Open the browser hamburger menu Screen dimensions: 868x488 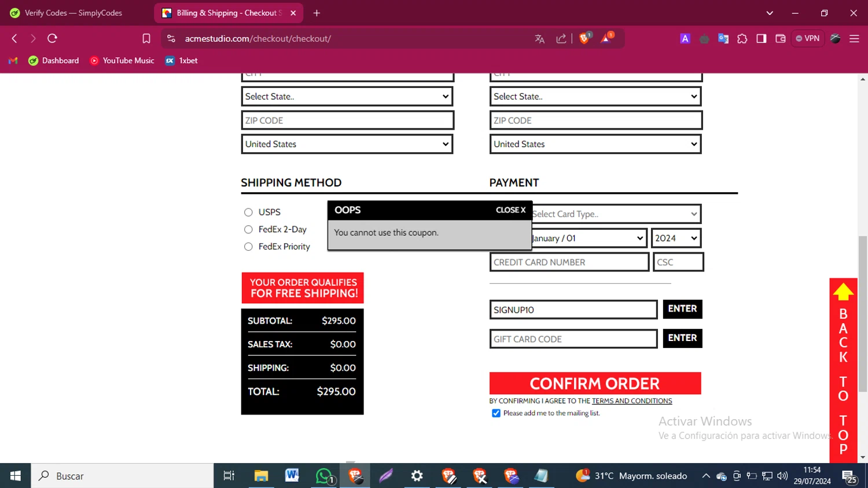tap(854, 39)
